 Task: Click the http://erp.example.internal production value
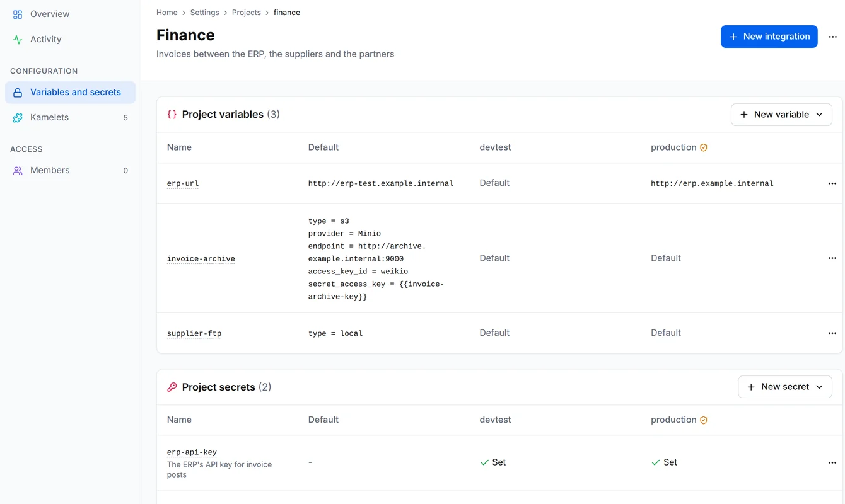click(712, 183)
